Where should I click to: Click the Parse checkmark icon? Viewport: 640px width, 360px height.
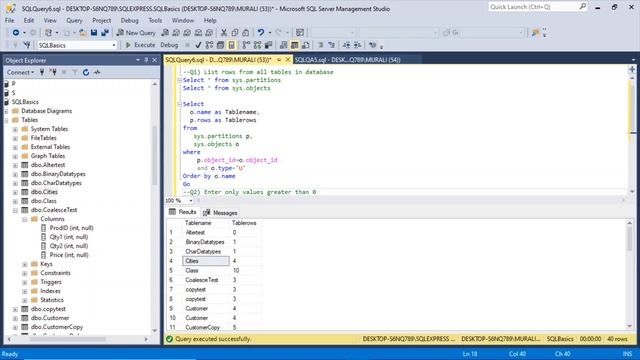pyautogui.click(x=198, y=45)
